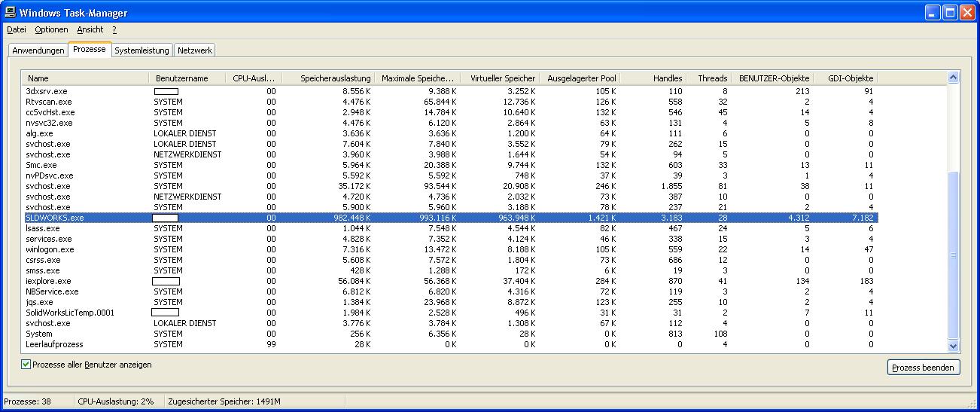The height and width of the screenshot is (412, 980).
Task: Click the Task-Manager title bar icon
Action: [11, 12]
